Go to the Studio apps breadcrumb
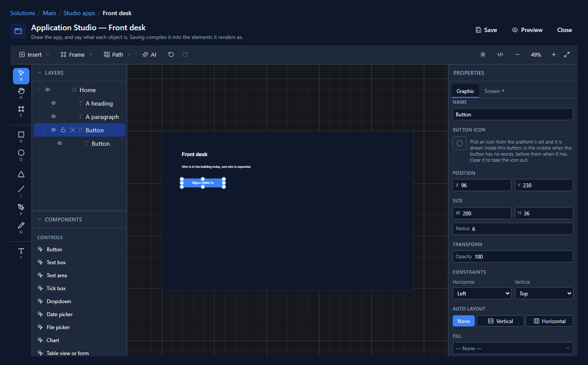The image size is (588, 365). click(x=79, y=13)
